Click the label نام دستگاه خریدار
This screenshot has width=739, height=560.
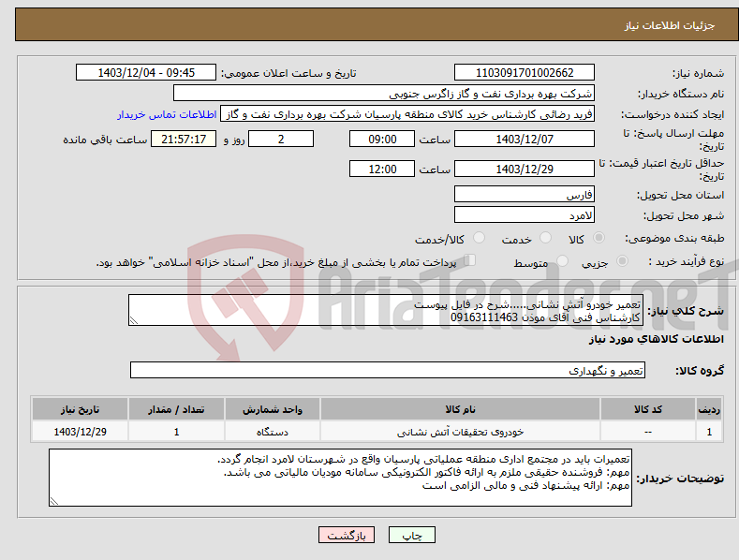point(681,94)
